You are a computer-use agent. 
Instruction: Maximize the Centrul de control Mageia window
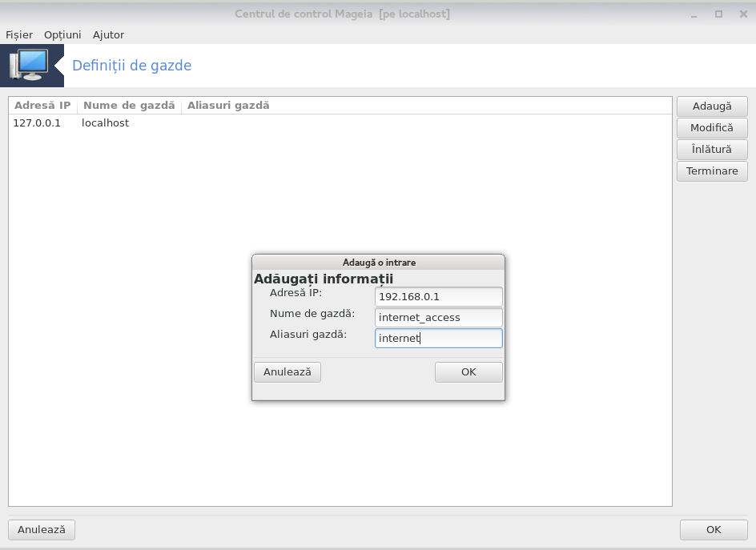tap(718, 14)
